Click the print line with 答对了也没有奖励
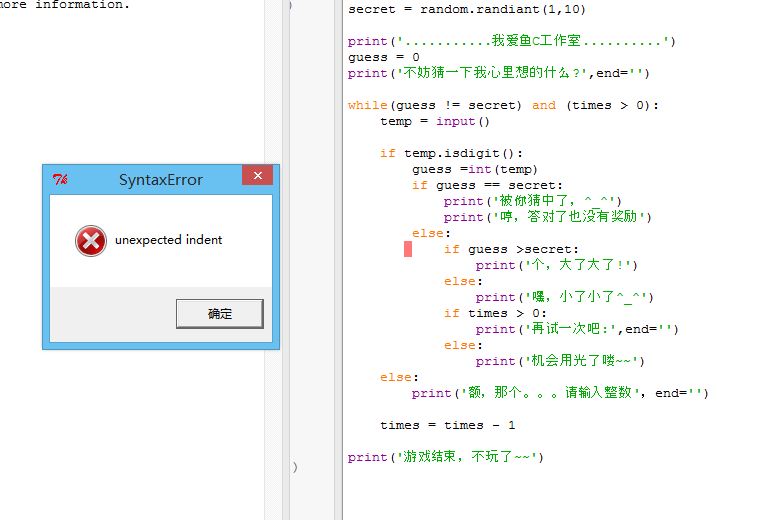The height and width of the screenshot is (520, 757). (547, 216)
